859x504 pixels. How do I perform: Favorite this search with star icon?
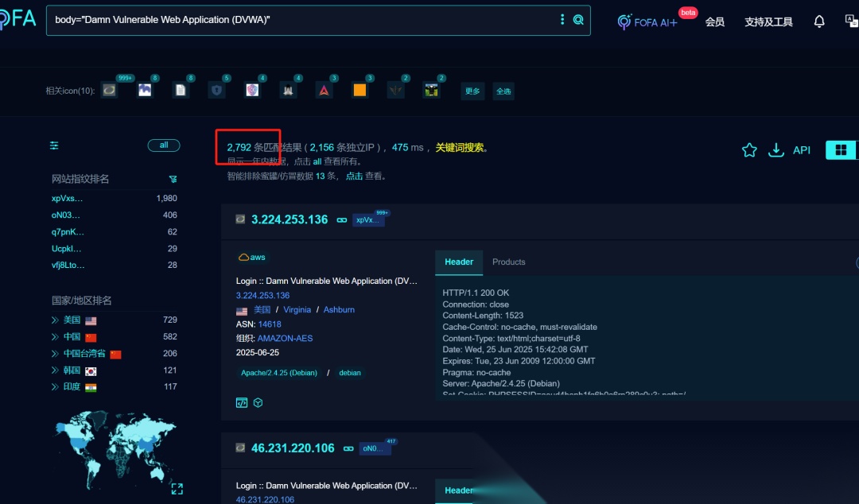coord(749,150)
